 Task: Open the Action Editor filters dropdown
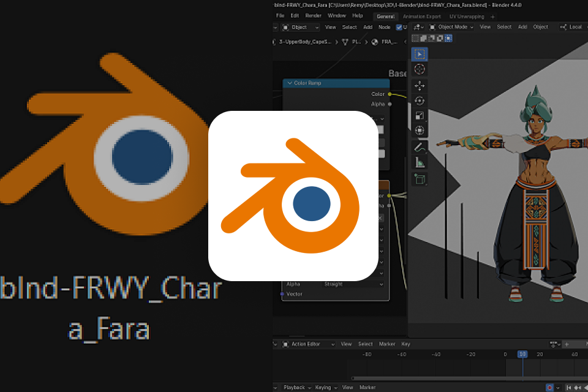click(555, 344)
